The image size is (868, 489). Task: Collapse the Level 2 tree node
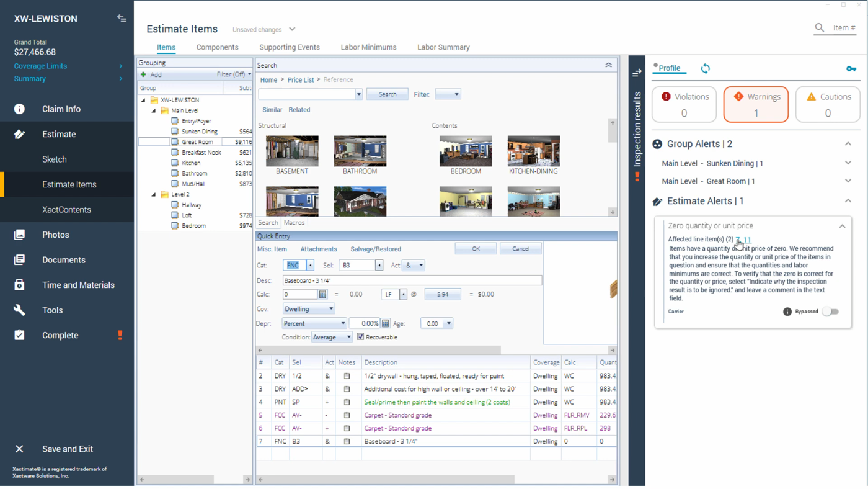(154, 194)
